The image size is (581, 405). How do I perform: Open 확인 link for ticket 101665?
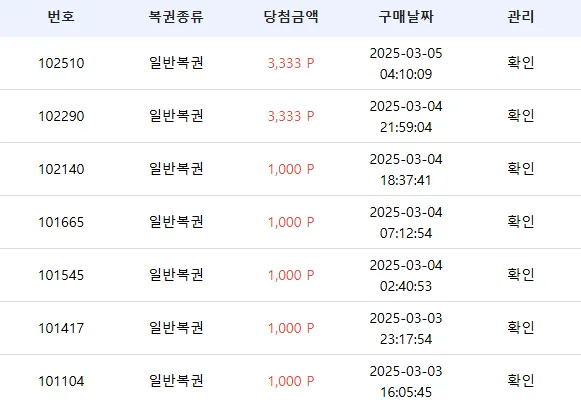click(521, 222)
